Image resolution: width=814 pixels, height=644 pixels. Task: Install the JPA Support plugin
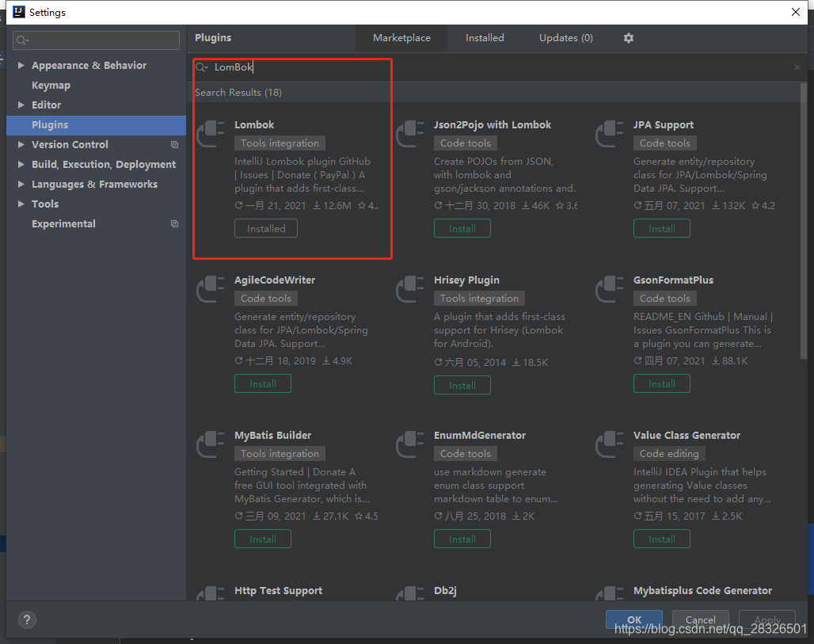click(661, 228)
